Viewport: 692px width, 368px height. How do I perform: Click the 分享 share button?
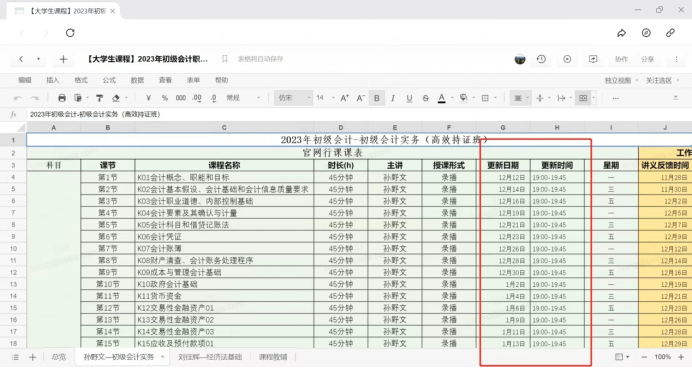point(647,59)
